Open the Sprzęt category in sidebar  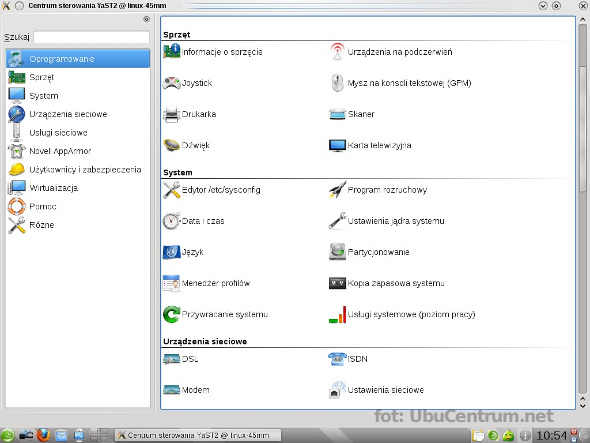point(78,77)
